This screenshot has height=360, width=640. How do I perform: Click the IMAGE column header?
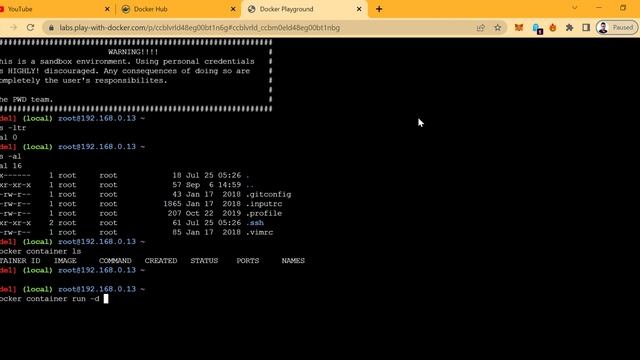point(65,261)
